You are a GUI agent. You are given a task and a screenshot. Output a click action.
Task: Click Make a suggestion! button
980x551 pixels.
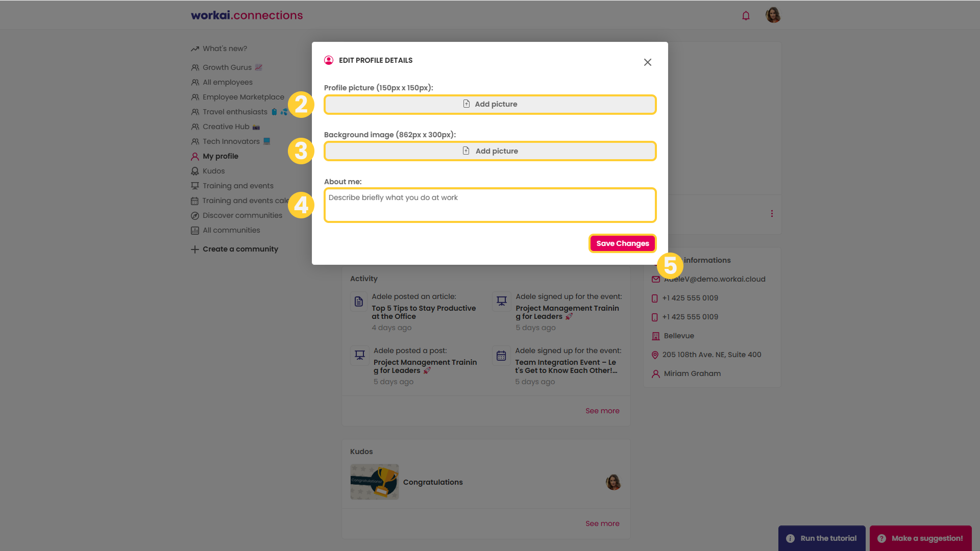point(920,538)
